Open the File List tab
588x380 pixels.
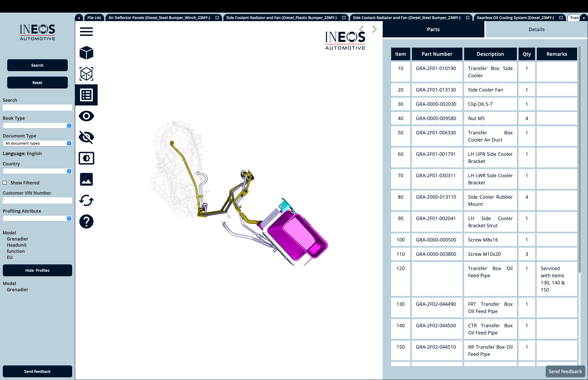pyautogui.click(x=94, y=18)
